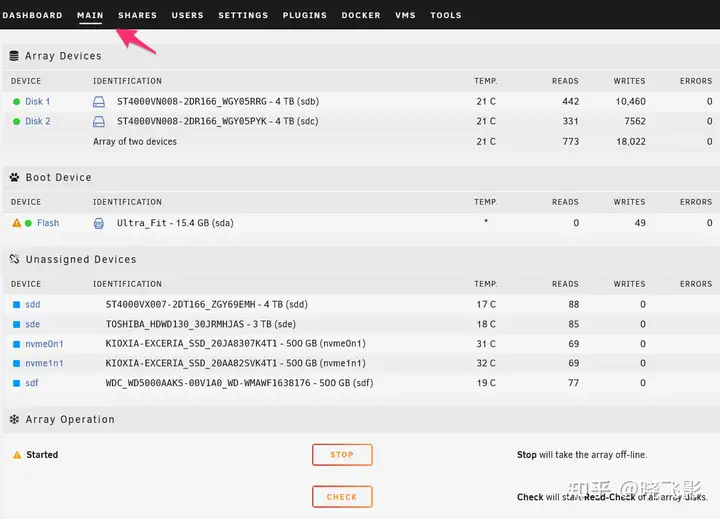The height and width of the screenshot is (519, 720).
Task: Click the Array Devices database icon
Action: click(x=14, y=56)
